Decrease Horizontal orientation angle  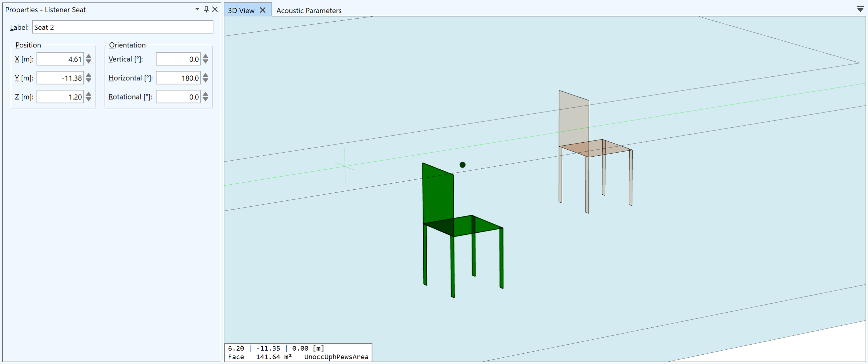pyautogui.click(x=206, y=80)
